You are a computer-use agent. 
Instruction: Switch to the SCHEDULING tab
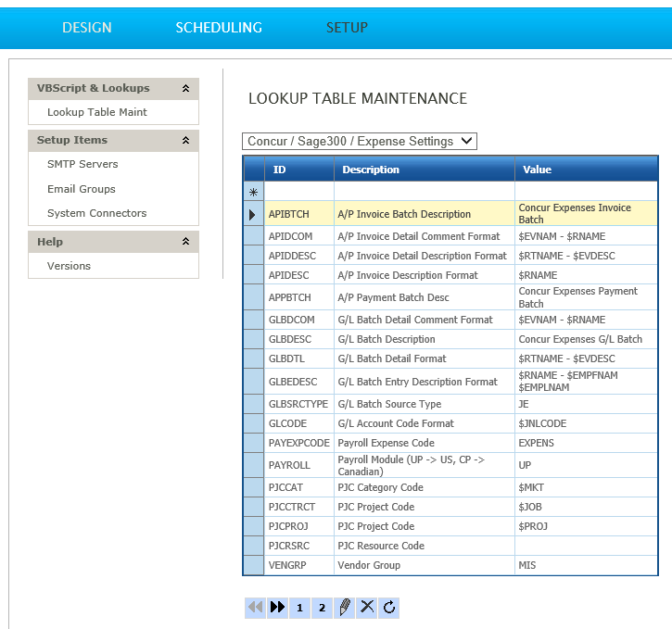[x=219, y=28]
